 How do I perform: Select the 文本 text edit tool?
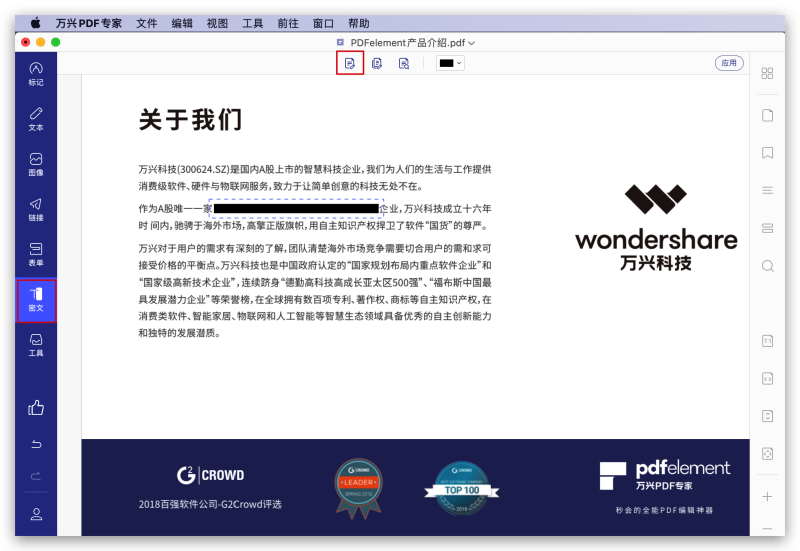[36, 119]
